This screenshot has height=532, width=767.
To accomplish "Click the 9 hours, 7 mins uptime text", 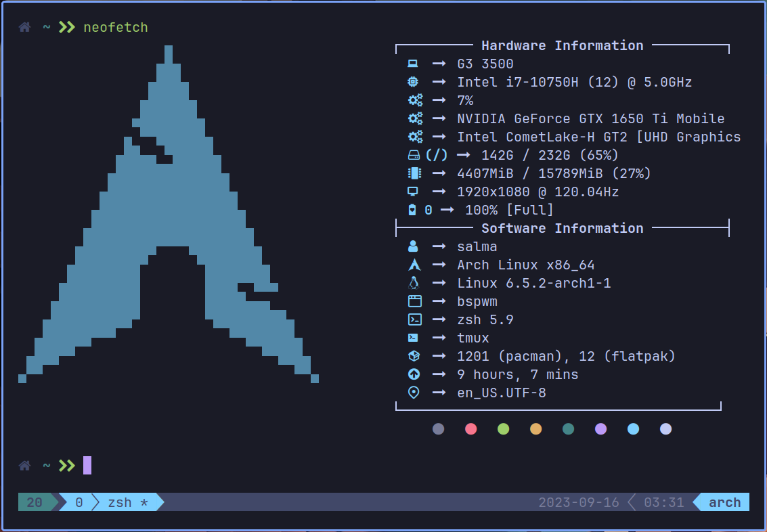I will point(517,374).
